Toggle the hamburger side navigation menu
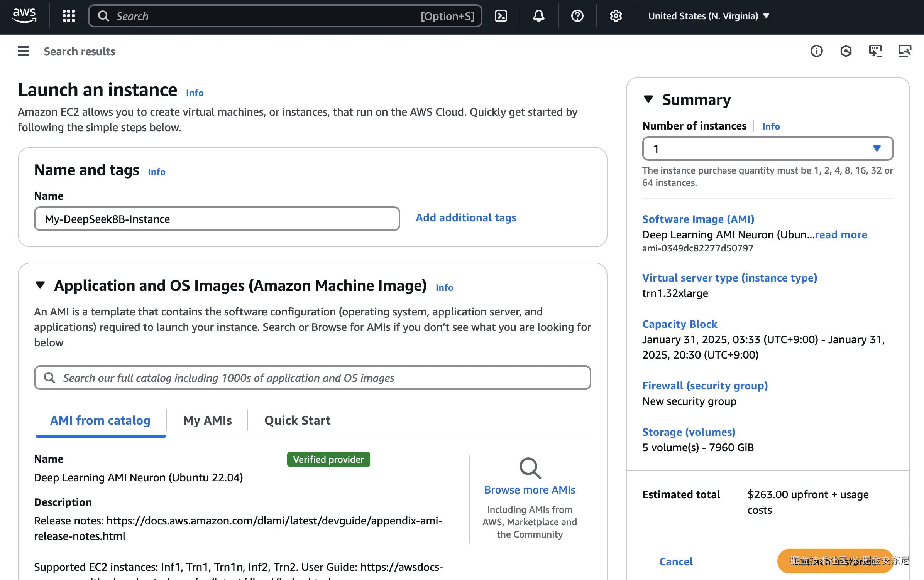 (23, 51)
